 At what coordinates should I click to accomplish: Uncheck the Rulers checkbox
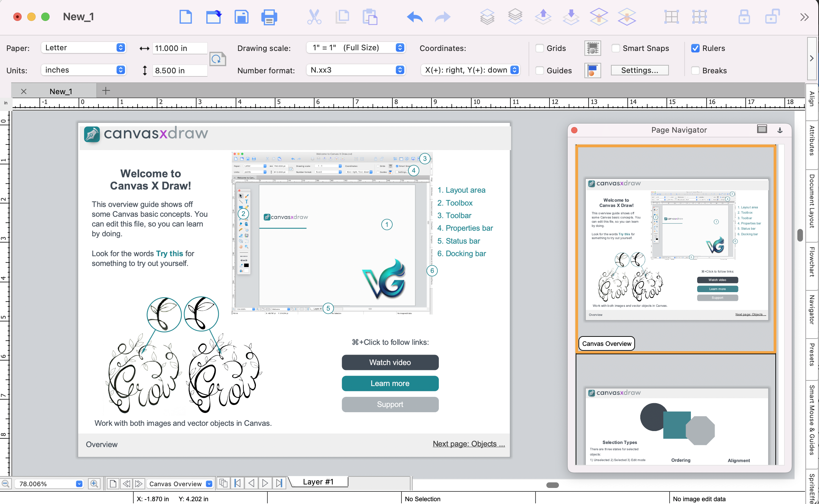695,48
